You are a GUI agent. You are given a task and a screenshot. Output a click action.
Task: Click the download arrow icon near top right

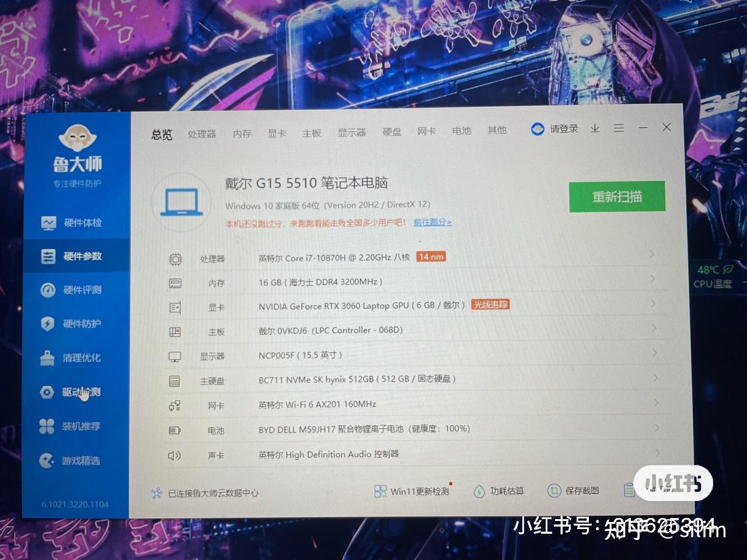coord(595,128)
